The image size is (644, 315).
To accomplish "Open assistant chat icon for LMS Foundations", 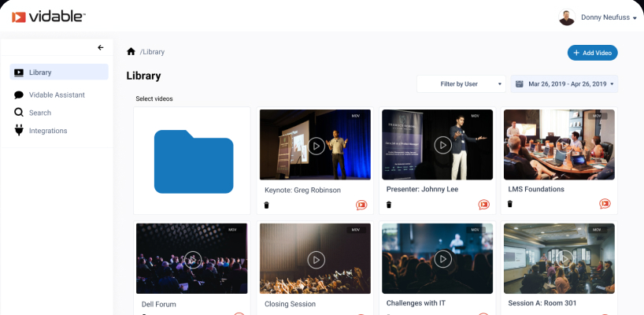I will coord(605,204).
